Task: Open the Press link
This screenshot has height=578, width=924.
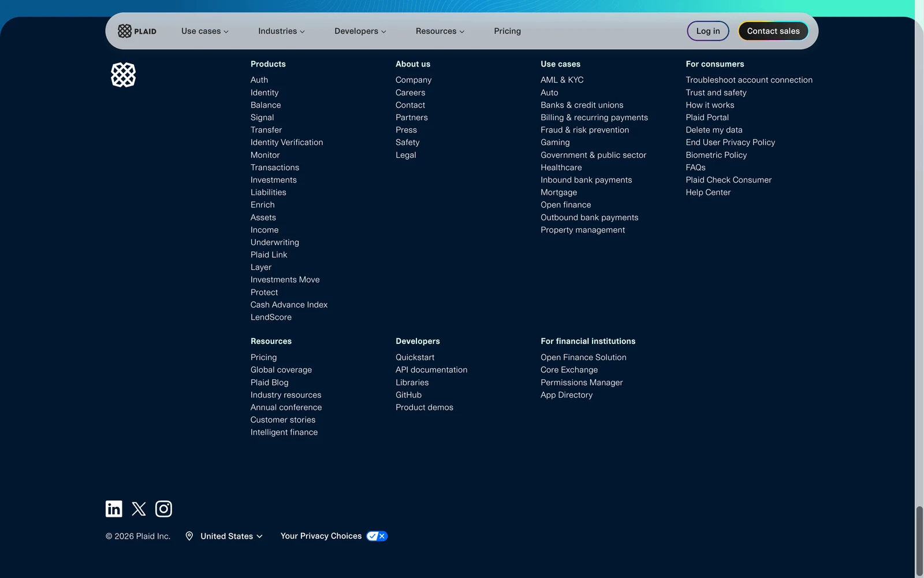Action: 407,130
